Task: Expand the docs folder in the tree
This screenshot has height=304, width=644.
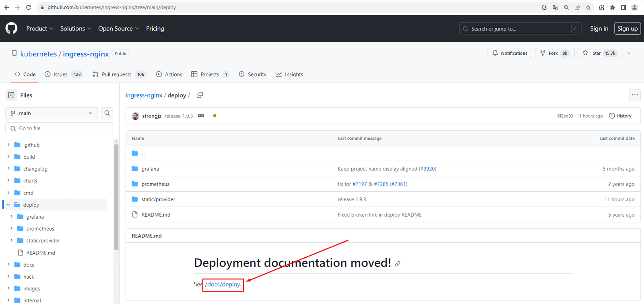Action: pyautogui.click(x=8, y=265)
